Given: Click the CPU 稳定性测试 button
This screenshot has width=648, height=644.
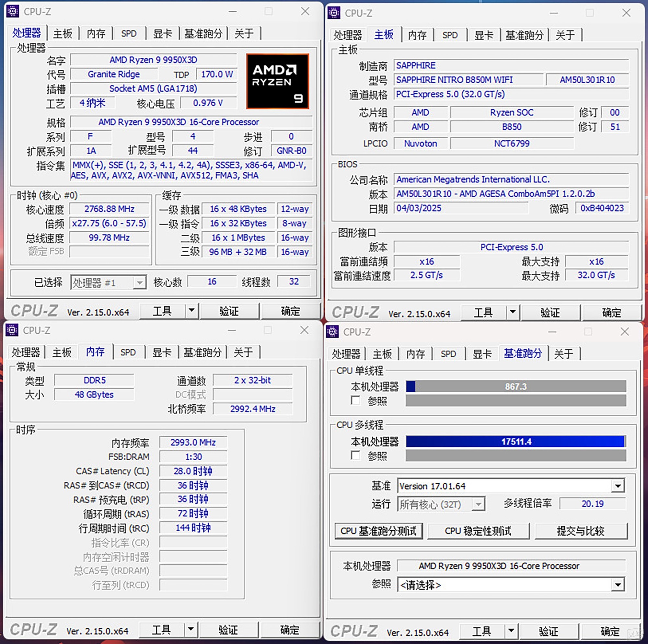Looking at the screenshot, I should (478, 531).
